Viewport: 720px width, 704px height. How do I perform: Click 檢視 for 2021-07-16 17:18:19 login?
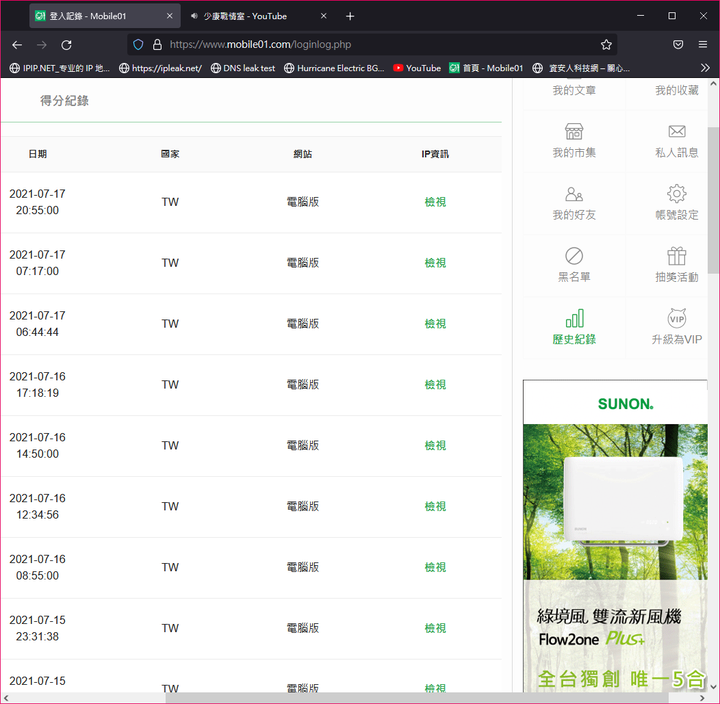coord(435,384)
